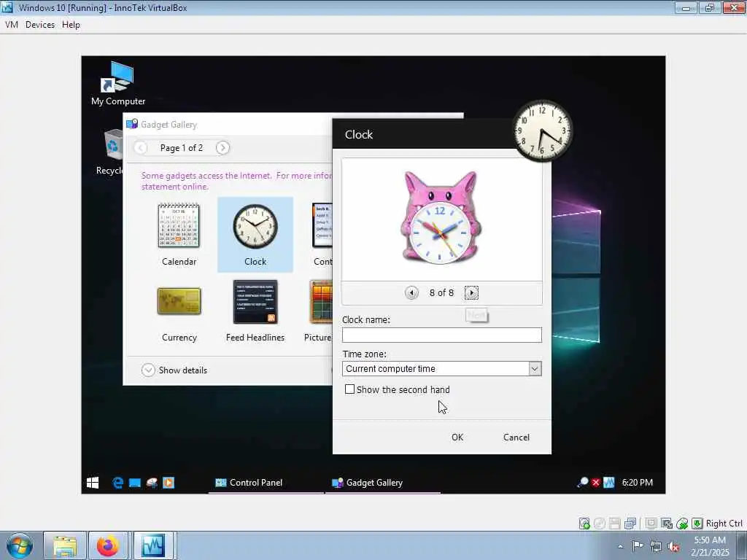Go to previous page in Gadget Gallery
This screenshot has width=747, height=560.
click(141, 147)
